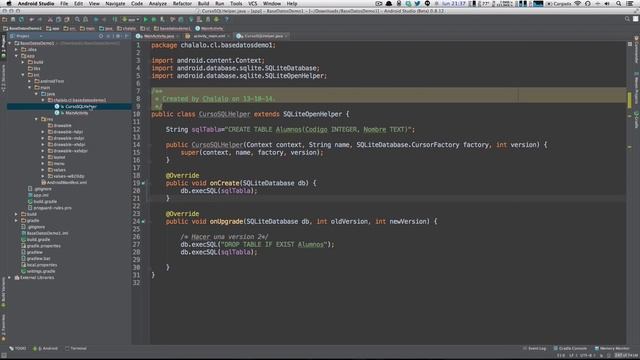Click the Spotlight search icon in menu bar
Screen dimensions: 640x360
[x=619, y=4]
